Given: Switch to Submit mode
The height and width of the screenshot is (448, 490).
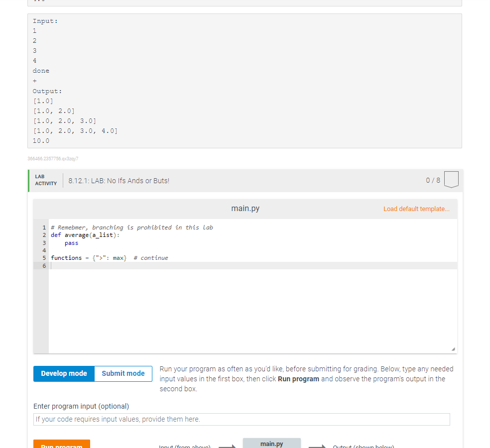Looking at the screenshot, I should click(123, 374).
